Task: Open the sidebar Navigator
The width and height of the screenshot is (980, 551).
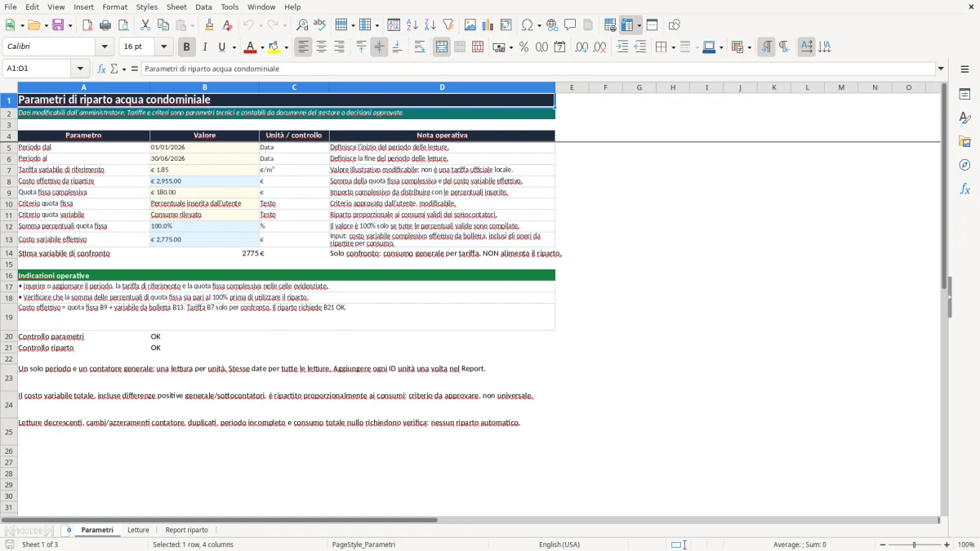Action: (x=964, y=165)
